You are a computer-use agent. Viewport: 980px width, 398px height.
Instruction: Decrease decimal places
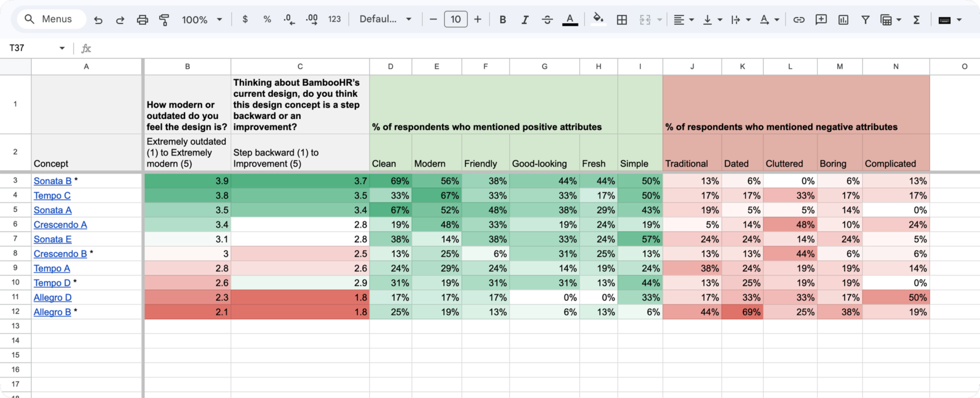coord(289,20)
